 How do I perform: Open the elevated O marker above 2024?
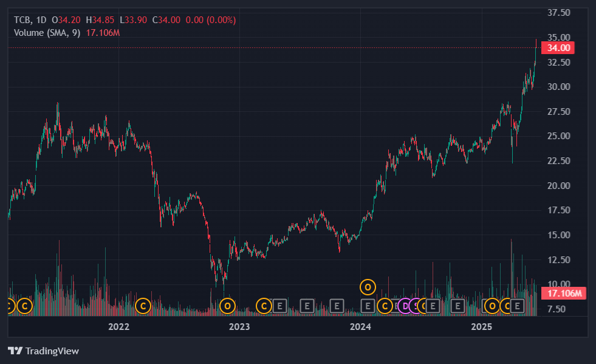(x=368, y=287)
